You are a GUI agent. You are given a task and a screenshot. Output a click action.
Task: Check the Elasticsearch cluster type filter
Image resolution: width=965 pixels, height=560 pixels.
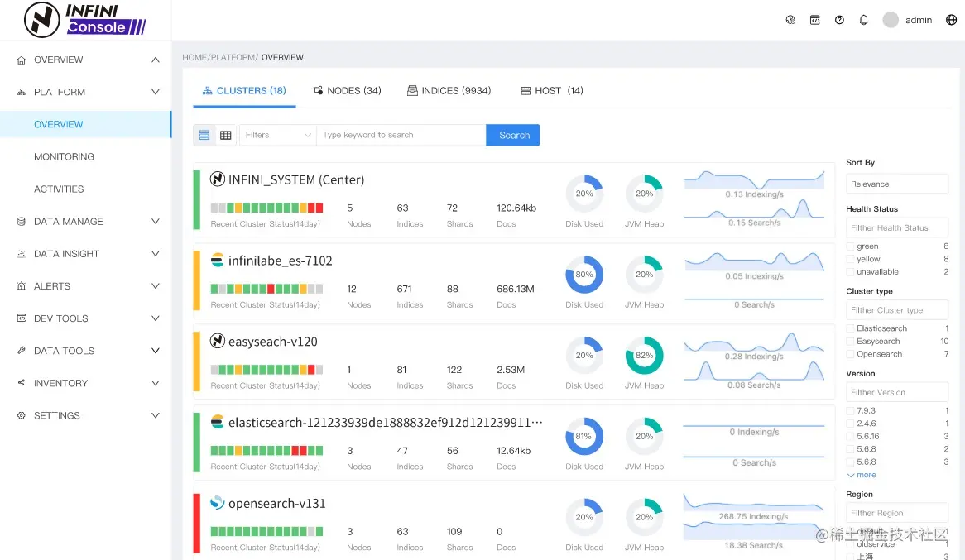[851, 328]
